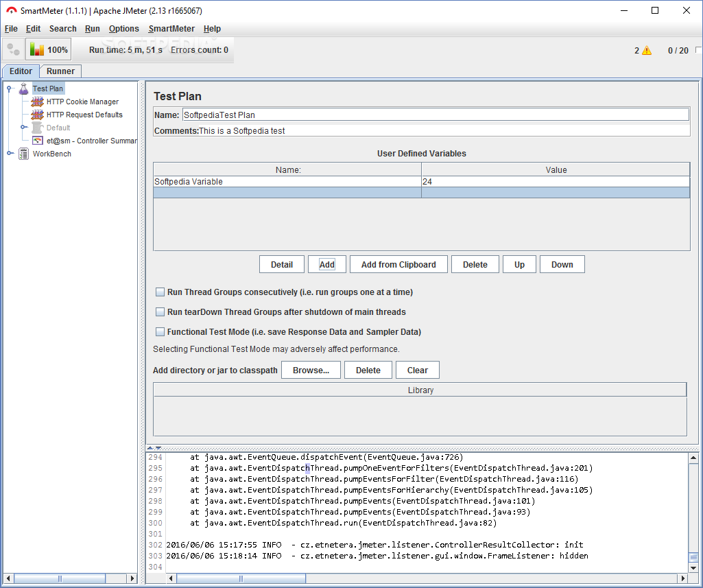Open the Run menu
703x588 pixels.
[x=93, y=29]
